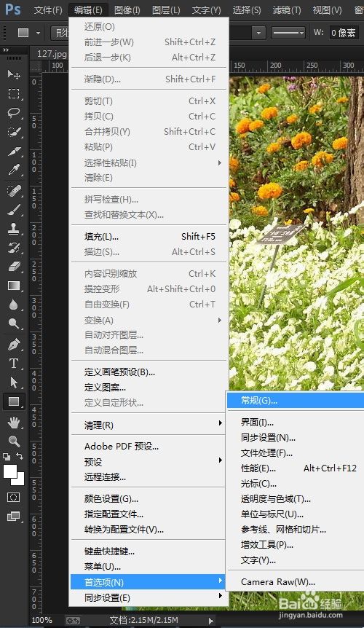Open the 滤镜(T) menu

[287, 10]
